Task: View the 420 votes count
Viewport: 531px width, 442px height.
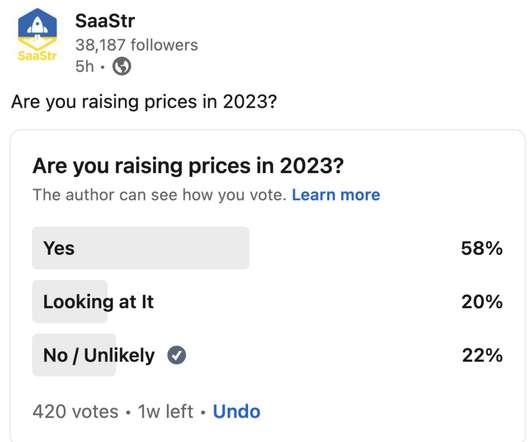Action: (76, 412)
